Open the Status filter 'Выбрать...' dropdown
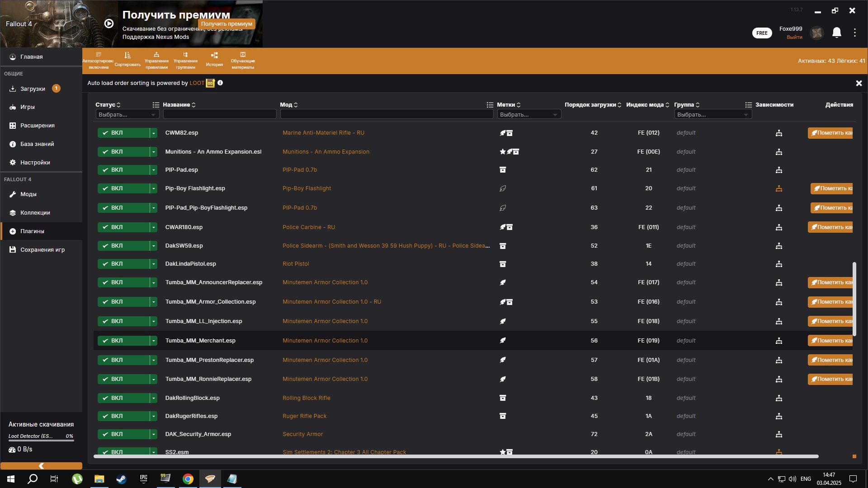The height and width of the screenshot is (488, 868). click(127, 115)
